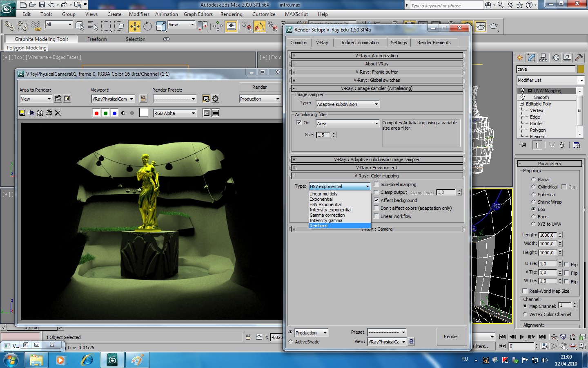Image resolution: width=588 pixels, height=368 pixels.
Task: Uncheck Affect background in Color mapping
Action: point(376,200)
